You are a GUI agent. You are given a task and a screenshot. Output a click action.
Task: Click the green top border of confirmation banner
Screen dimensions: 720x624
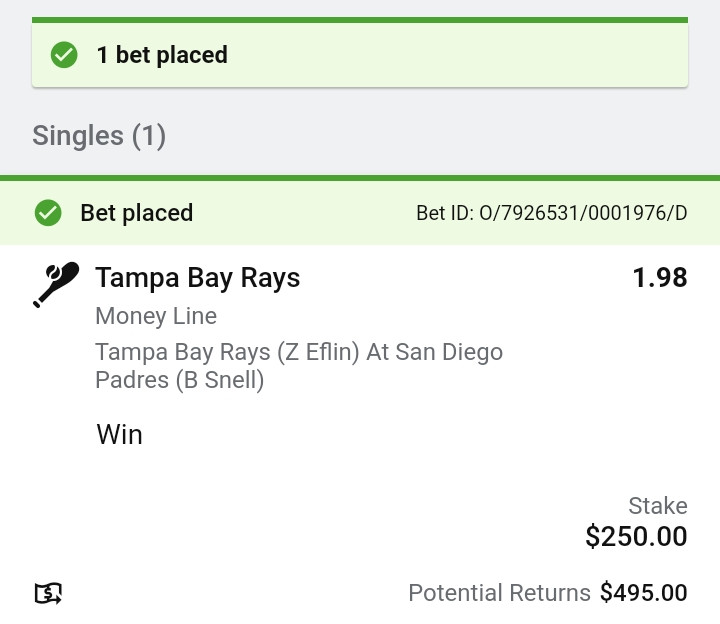pos(360,19)
